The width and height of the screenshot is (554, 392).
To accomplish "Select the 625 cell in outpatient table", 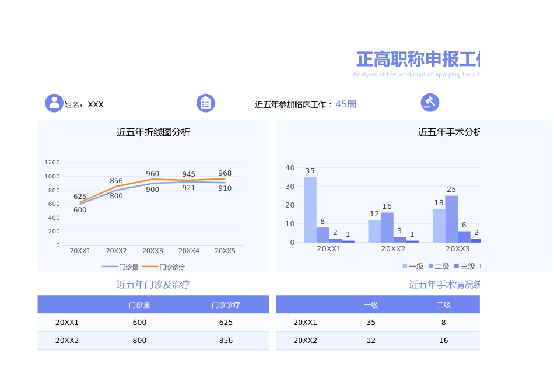I will (x=226, y=323).
